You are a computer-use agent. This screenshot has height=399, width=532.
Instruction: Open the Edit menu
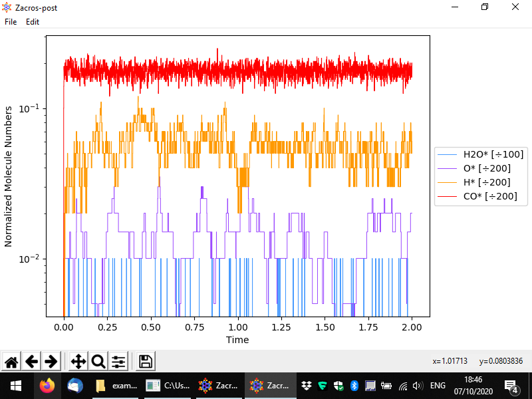tap(33, 22)
